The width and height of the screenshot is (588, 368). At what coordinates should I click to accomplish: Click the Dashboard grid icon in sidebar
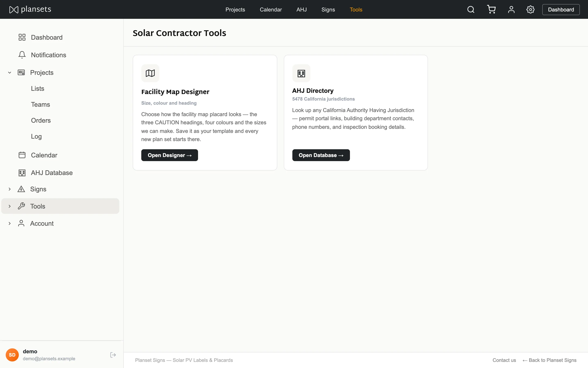tap(22, 37)
